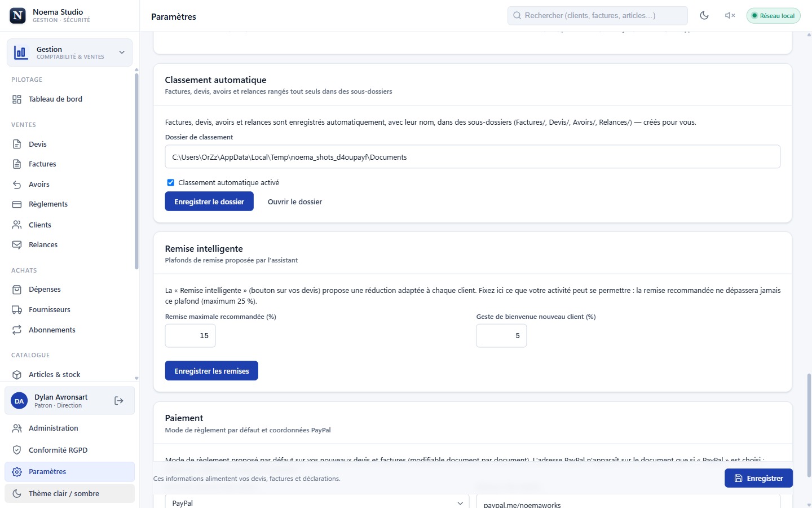Select Paramètres in sidebar
812x508 pixels.
point(69,472)
